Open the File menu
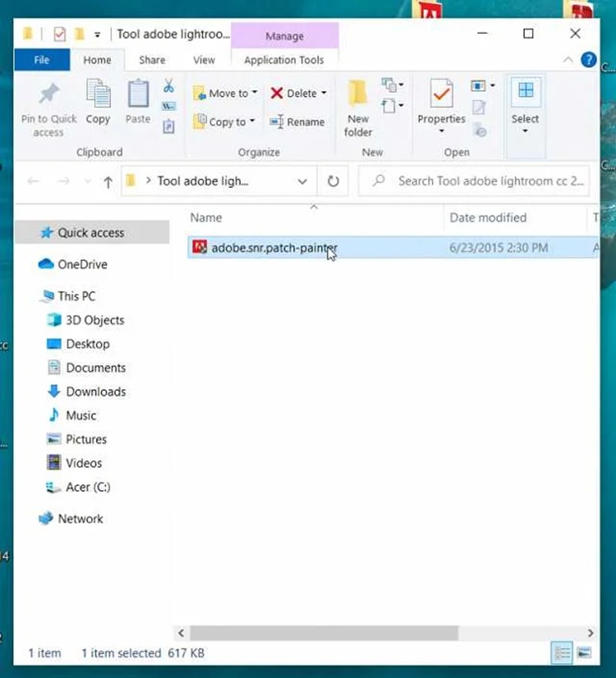 click(42, 59)
